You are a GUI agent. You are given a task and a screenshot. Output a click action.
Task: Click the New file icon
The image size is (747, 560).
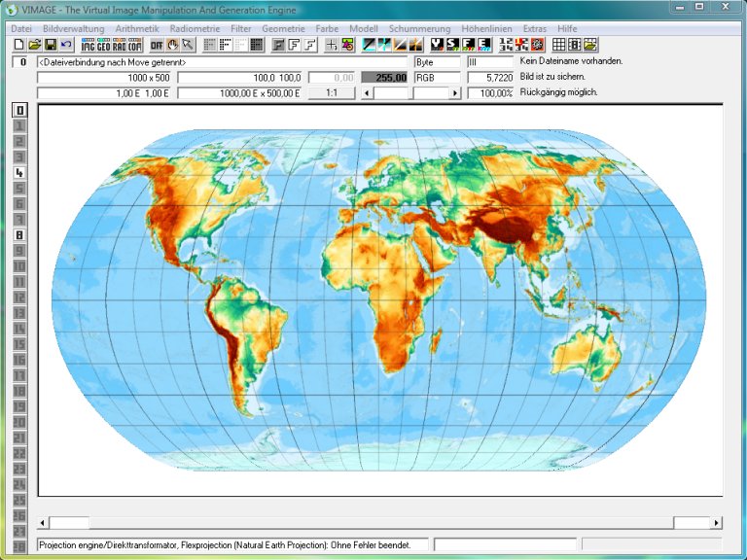point(18,45)
